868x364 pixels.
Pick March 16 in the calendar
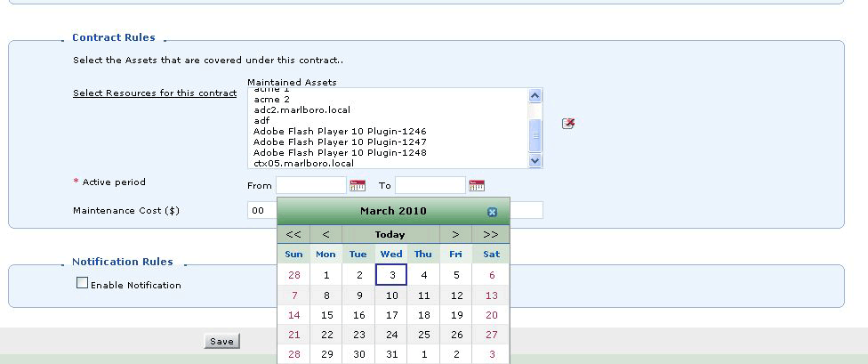click(358, 315)
